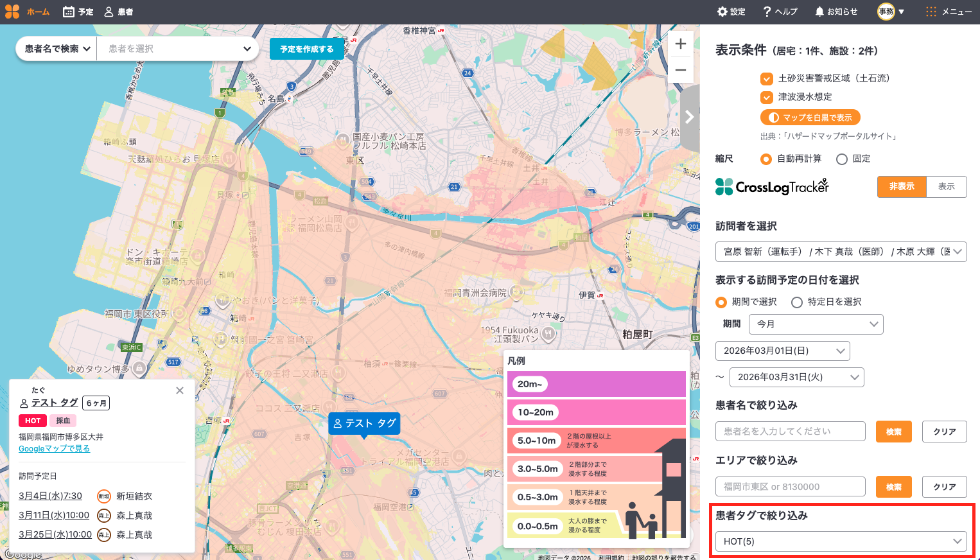This screenshot has height=560, width=980.
Task: Open the 3月11日(水)10:00 visit link
Action: coord(54,515)
